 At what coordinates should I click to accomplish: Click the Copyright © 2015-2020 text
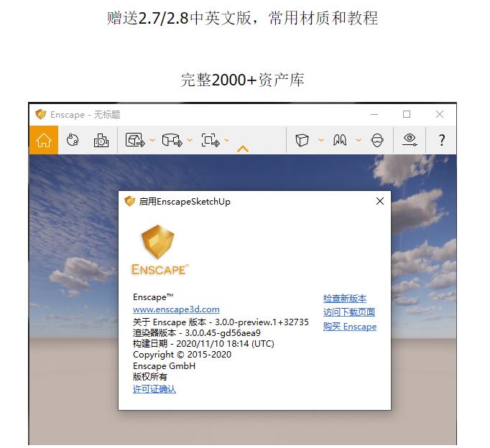click(182, 355)
